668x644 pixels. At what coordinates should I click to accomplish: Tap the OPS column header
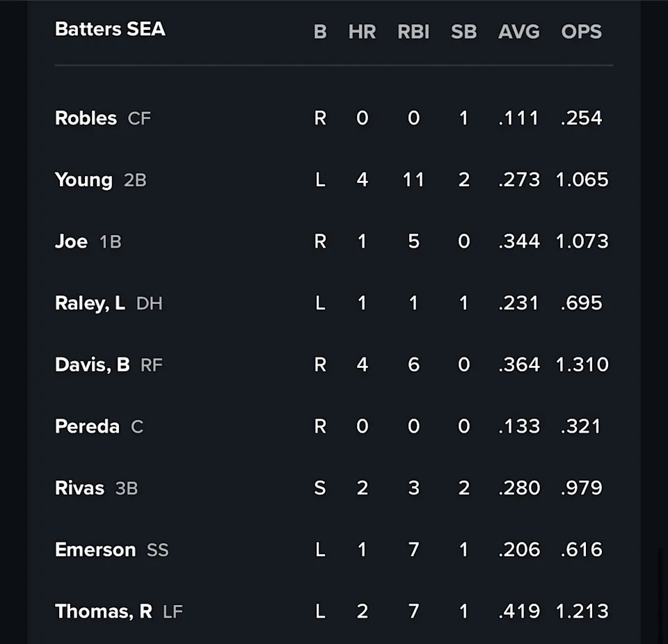tap(581, 32)
